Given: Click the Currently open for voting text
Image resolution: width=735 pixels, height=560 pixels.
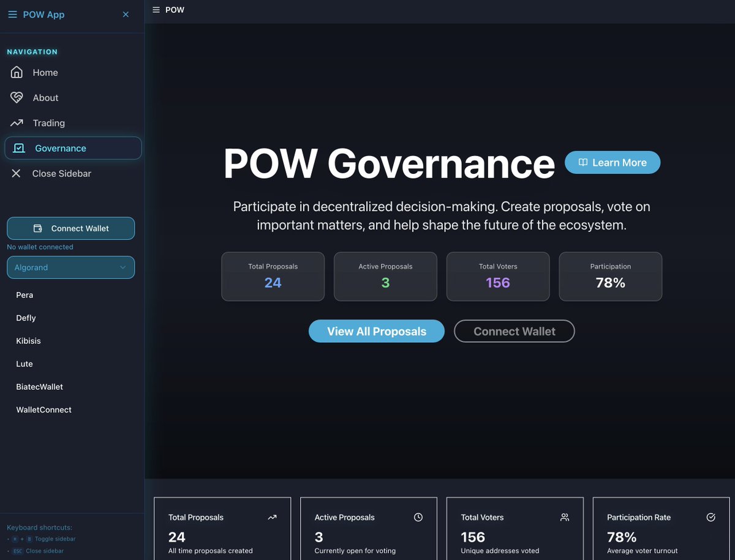Looking at the screenshot, I should [355, 551].
